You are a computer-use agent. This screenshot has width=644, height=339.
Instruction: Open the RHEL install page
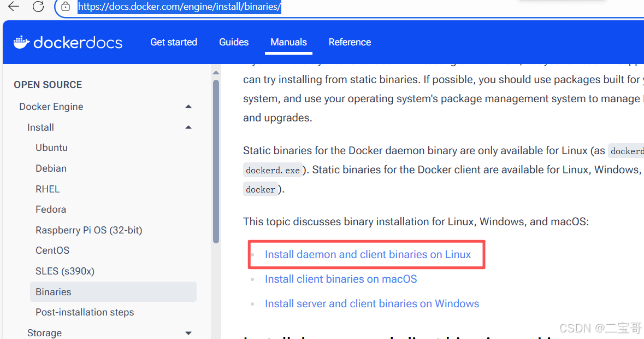coord(48,189)
